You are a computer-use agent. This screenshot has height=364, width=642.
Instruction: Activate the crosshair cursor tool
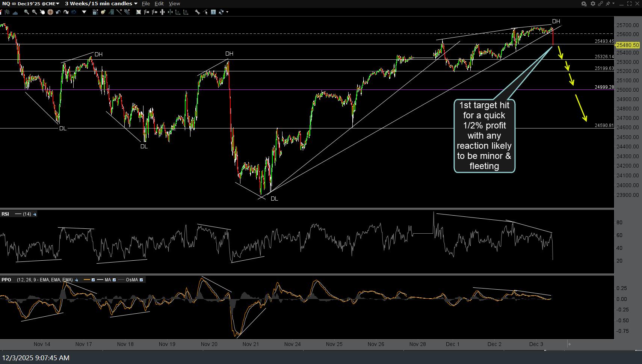pos(50,12)
